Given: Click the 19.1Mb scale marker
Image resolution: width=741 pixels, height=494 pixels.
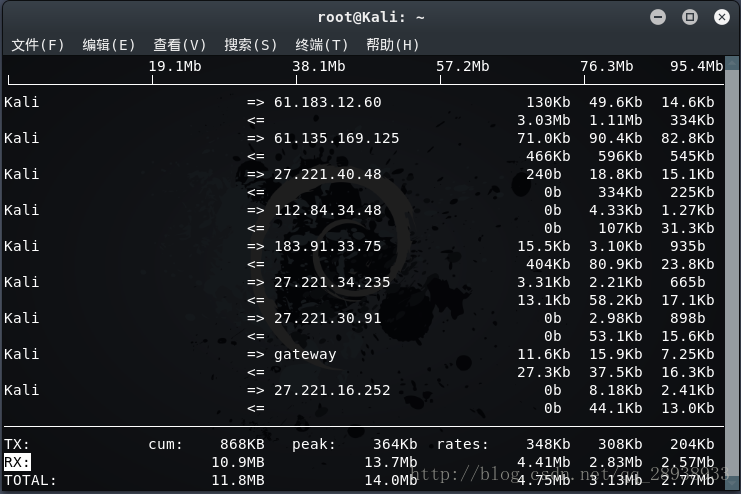Looking at the screenshot, I should click(175, 66).
